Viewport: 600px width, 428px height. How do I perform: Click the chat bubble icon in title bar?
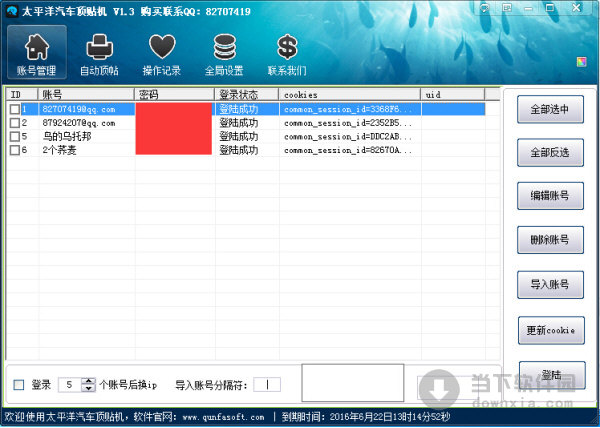(x=485, y=8)
